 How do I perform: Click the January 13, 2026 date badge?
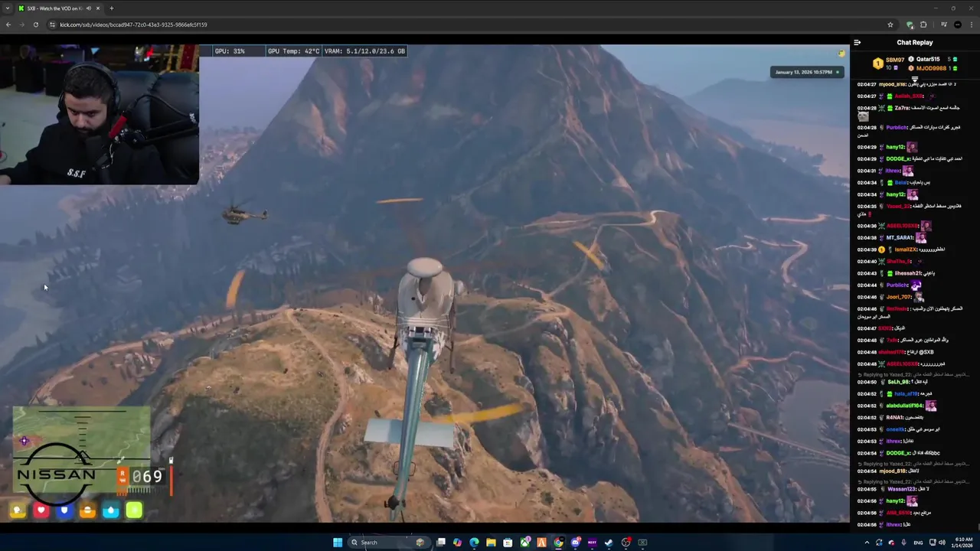coord(807,72)
